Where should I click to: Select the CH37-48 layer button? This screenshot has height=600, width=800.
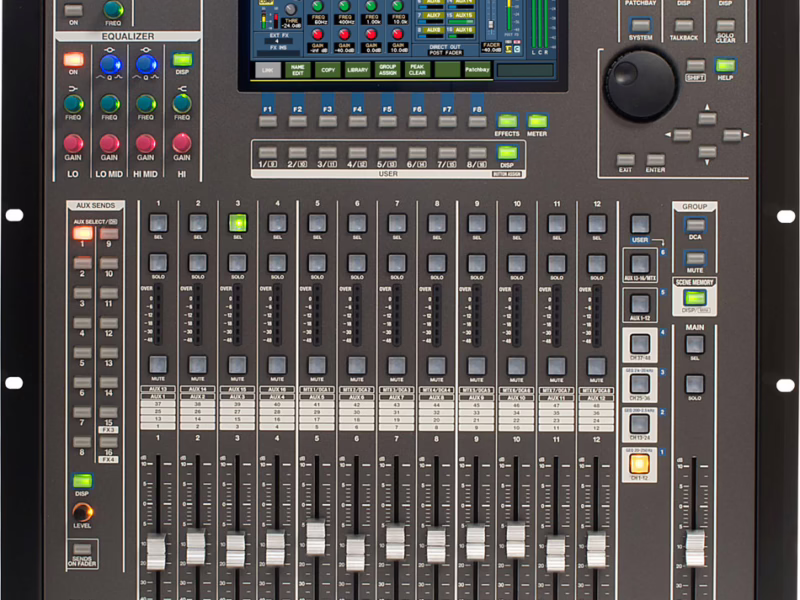pyautogui.click(x=639, y=344)
